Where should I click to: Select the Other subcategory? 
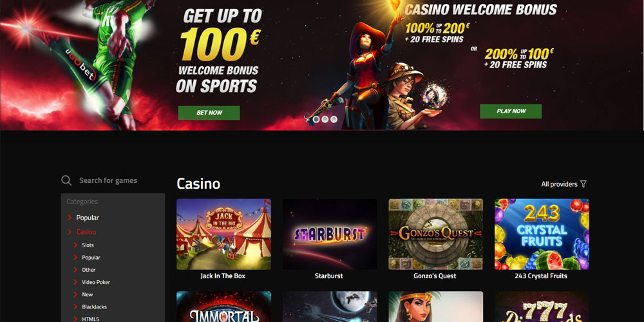pyautogui.click(x=89, y=270)
